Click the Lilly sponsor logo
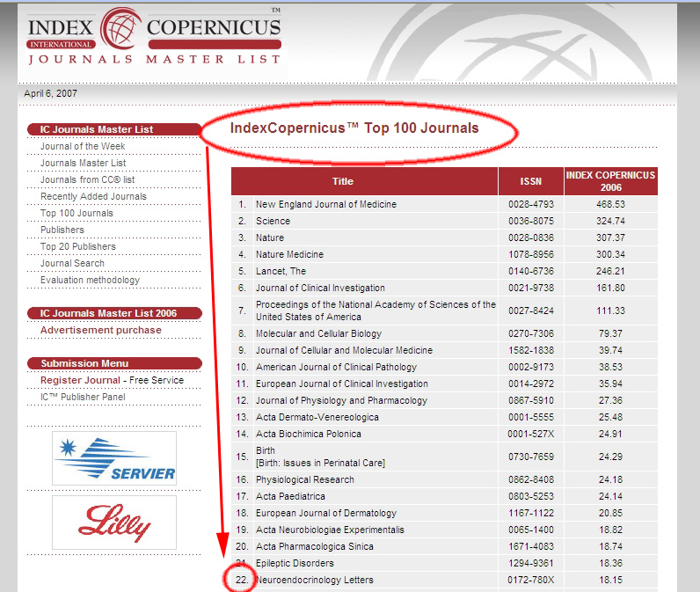700x592 pixels. (114, 524)
